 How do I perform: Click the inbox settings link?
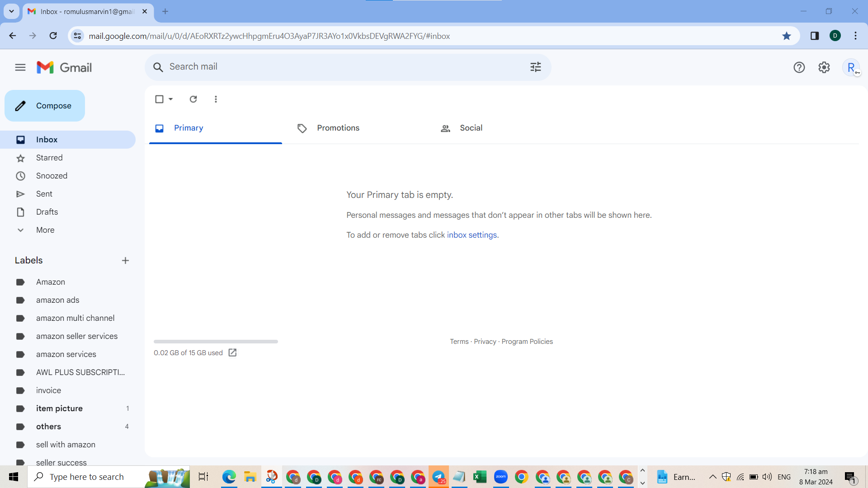pyautogui.click(x=472, y=235)
